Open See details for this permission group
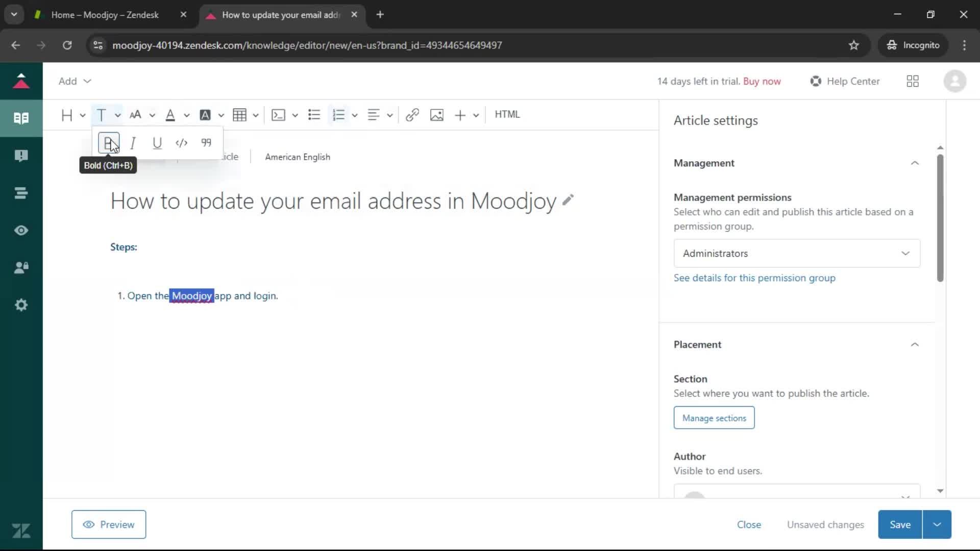 pos(754,278)
